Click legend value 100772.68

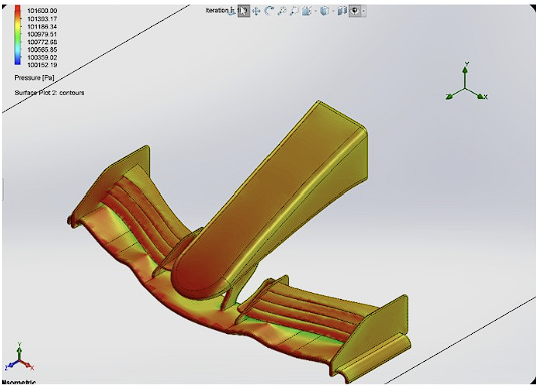point(42,42)
